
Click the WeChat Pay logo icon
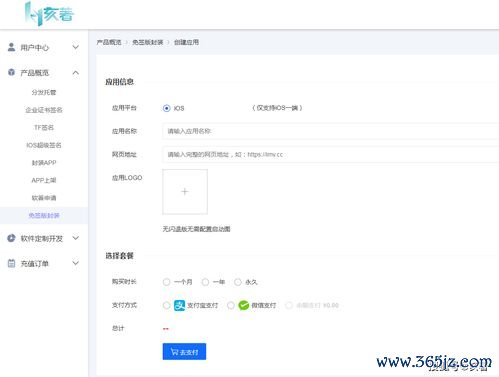(x=244, y=305)
